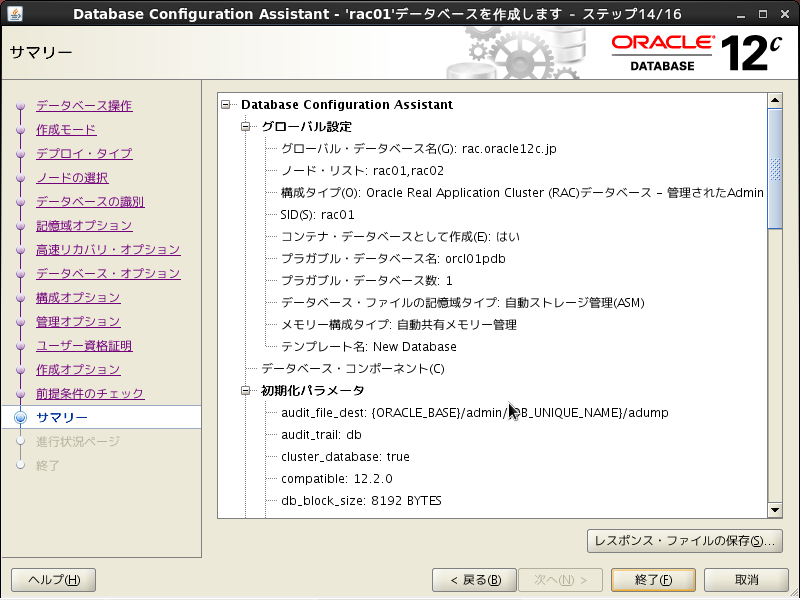Click the ヘルプ(H) button
The width and height of the screenshot is (800, 600).
coord(54,580)
